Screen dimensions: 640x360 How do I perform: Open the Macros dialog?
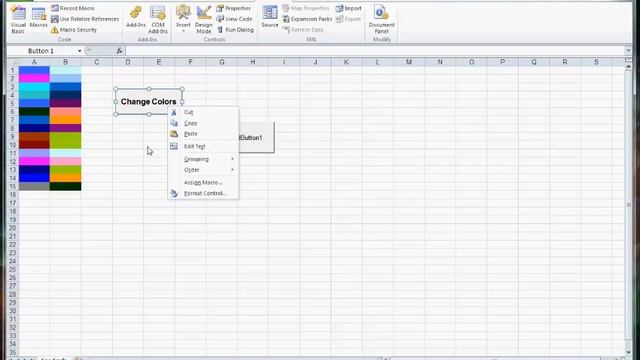click(x=38, y=18)
